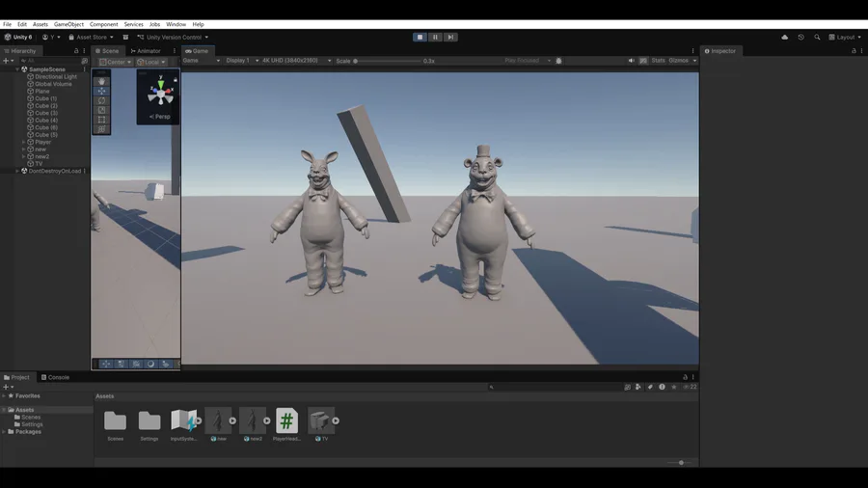868x488 pixels.
Task: Collapse the SampleScene tree
Action: pos(17,69)
